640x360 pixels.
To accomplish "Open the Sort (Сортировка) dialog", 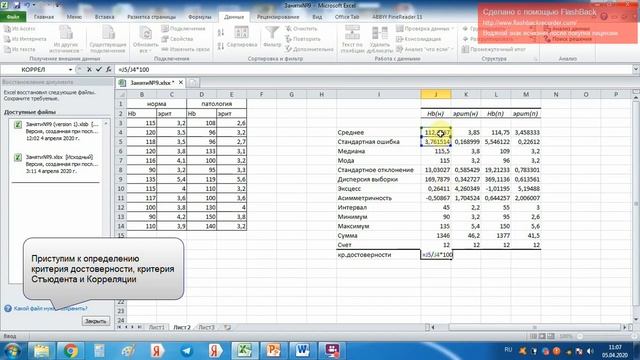I will click(x=241, y=37).
